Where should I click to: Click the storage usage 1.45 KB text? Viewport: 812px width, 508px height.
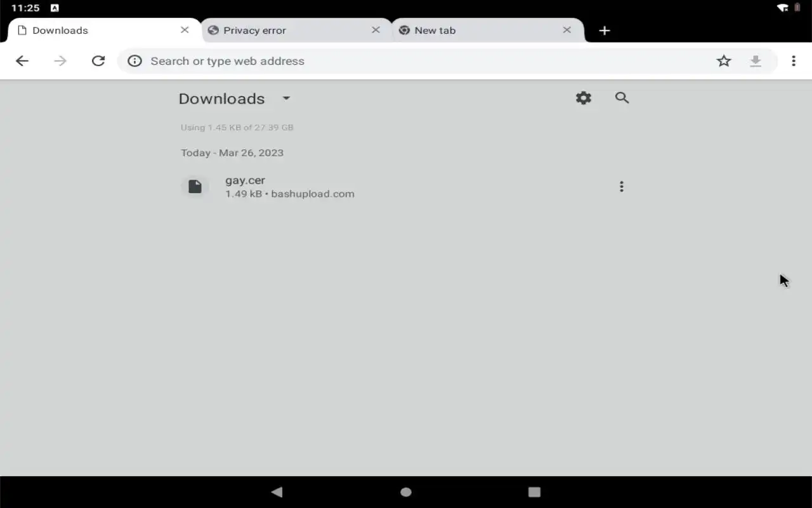click(237, 127)
